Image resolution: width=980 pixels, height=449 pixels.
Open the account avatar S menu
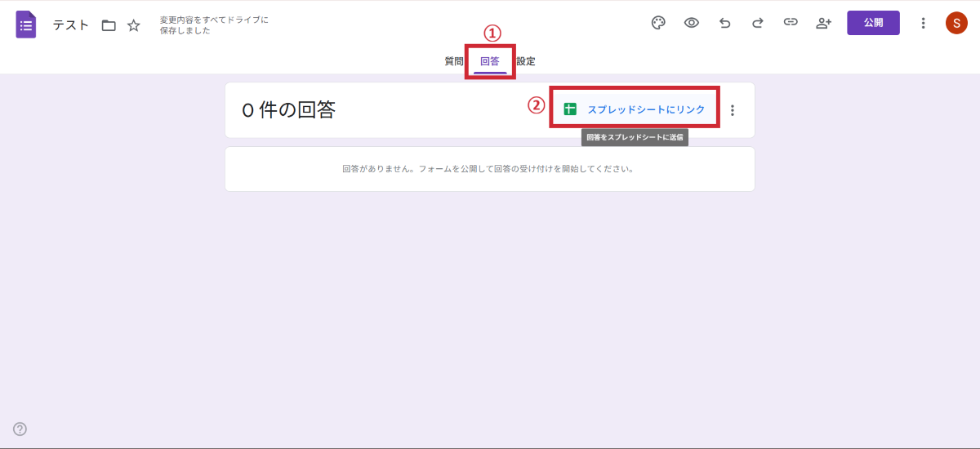point(956,23)
